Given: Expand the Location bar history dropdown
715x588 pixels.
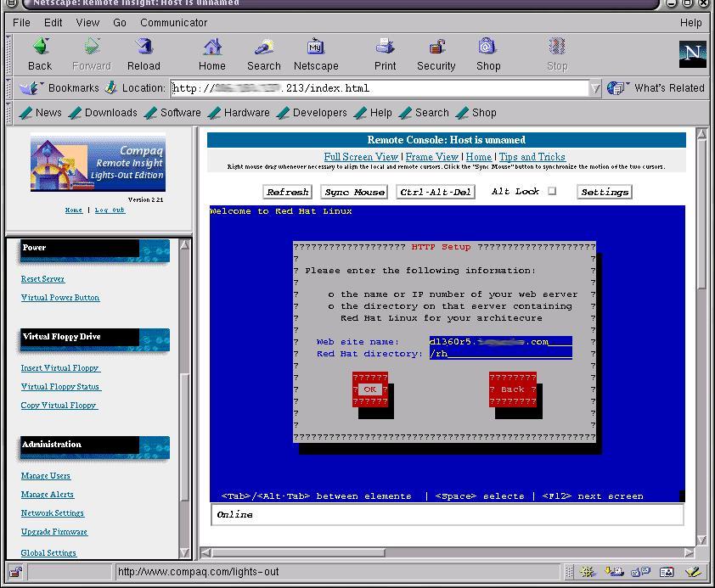Looking at the screenshot, I should [594, 87].
